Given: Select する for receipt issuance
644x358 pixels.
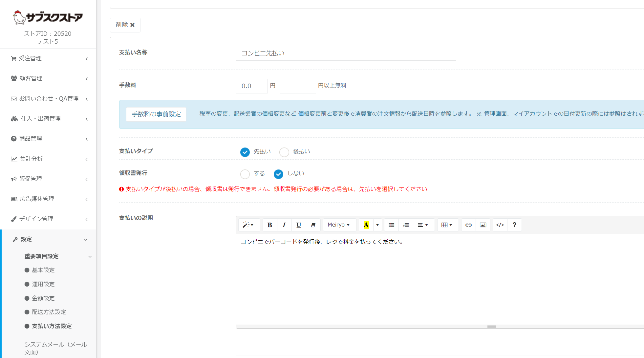Looking at the screenshot, I should [245, 174].
